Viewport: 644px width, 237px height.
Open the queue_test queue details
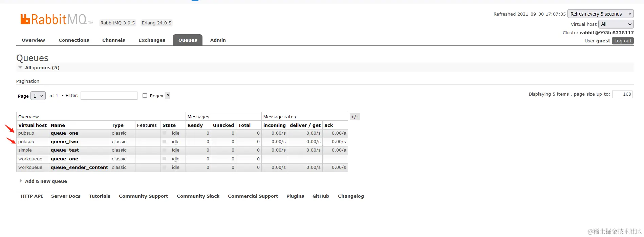(x=65, y=150)
